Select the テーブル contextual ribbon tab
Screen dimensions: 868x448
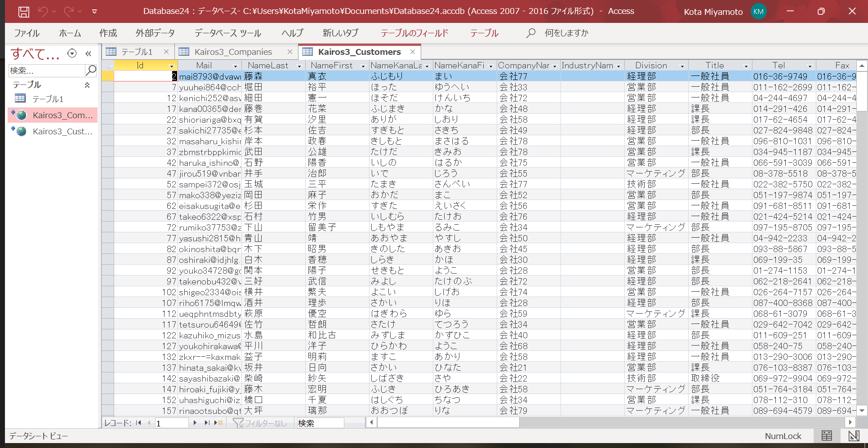(x=484, y=33)
